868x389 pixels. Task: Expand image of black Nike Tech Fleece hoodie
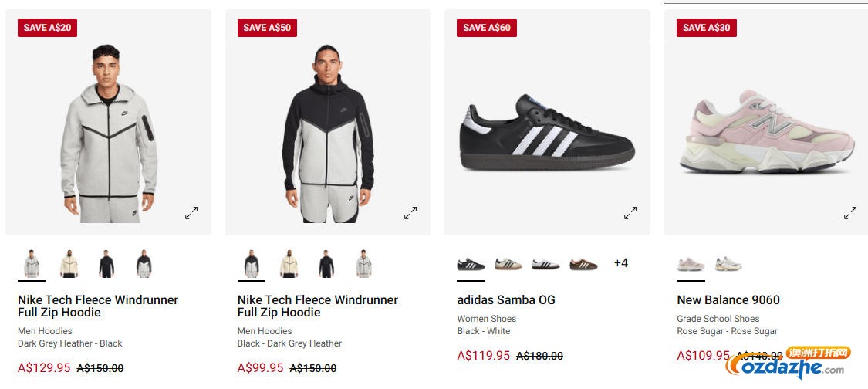(410, 213)
